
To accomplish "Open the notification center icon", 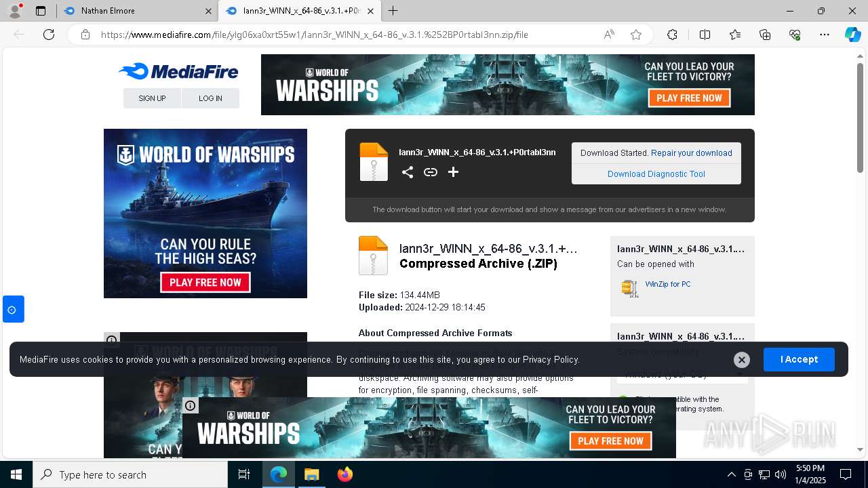I will [x=846, y=474].
